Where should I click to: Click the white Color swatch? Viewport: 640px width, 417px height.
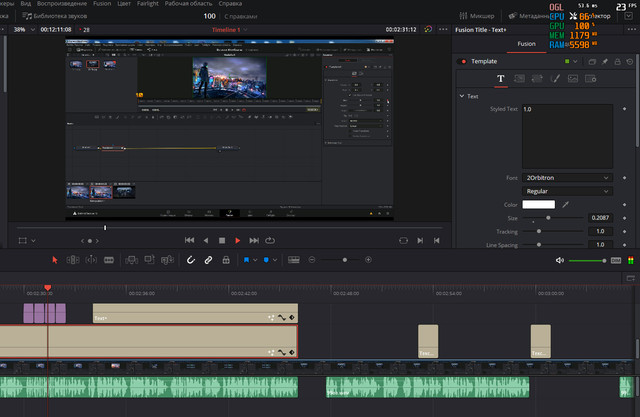pyautogui.click(x=538, y=204)
